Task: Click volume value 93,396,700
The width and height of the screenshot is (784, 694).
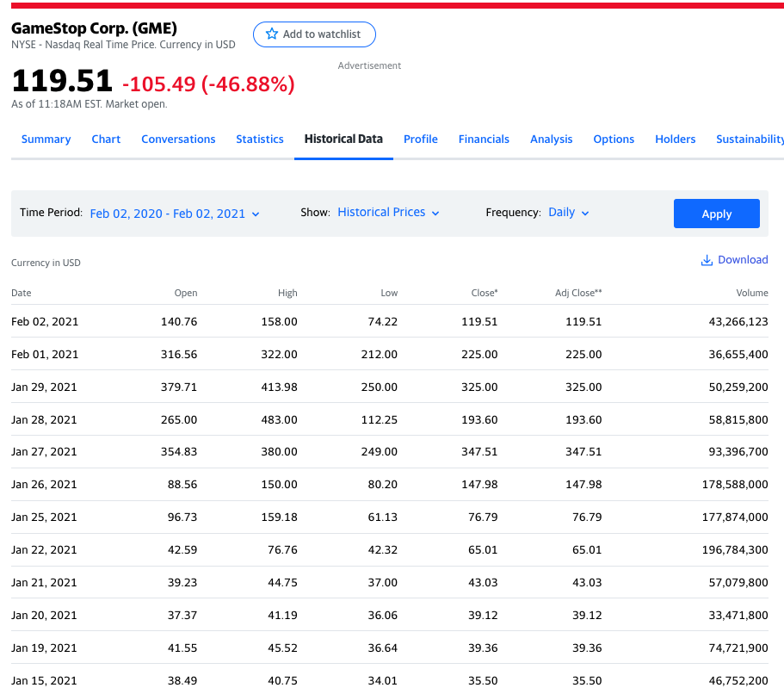Action: (x=738, y=452)
